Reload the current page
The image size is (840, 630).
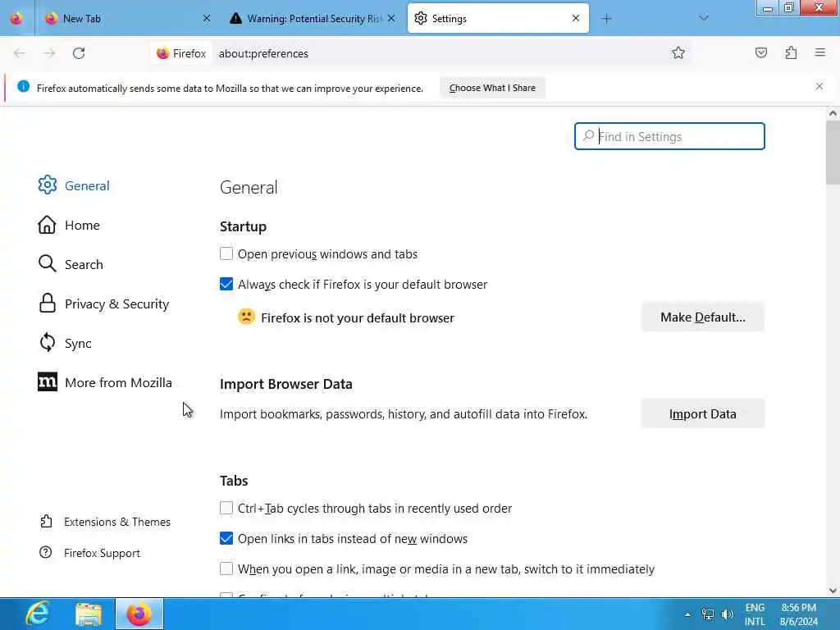[79, 53]
